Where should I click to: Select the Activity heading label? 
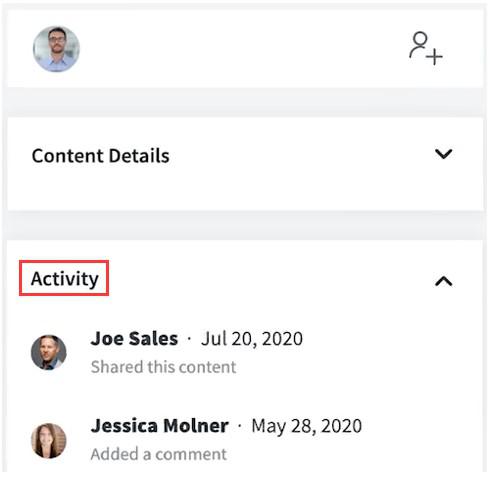[64, 278]
